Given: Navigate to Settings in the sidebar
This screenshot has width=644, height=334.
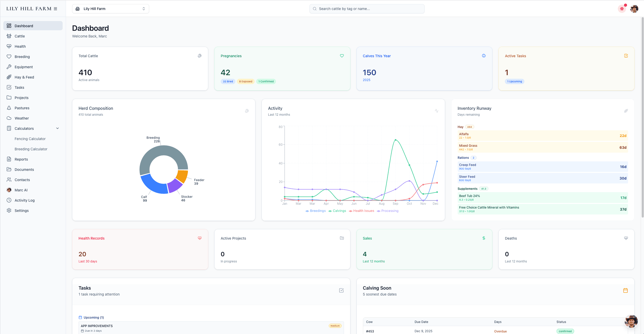Looking at the screenshot, I should (22, 210).
